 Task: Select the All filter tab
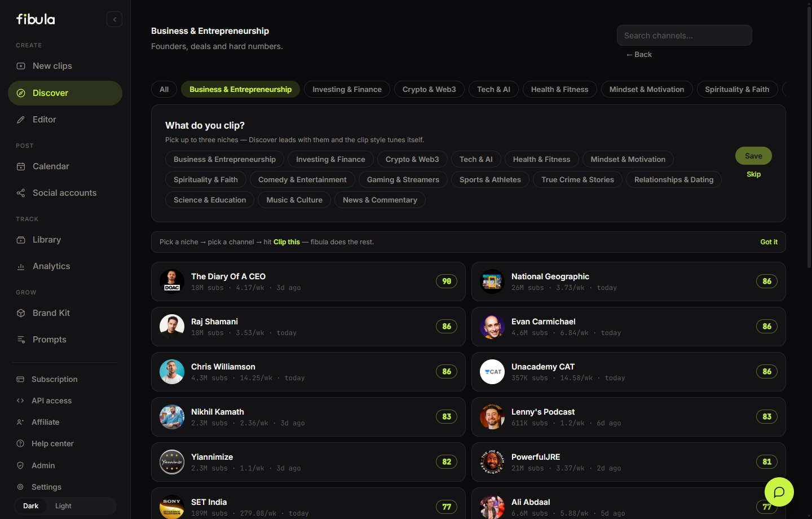click(x=164, y=89)
